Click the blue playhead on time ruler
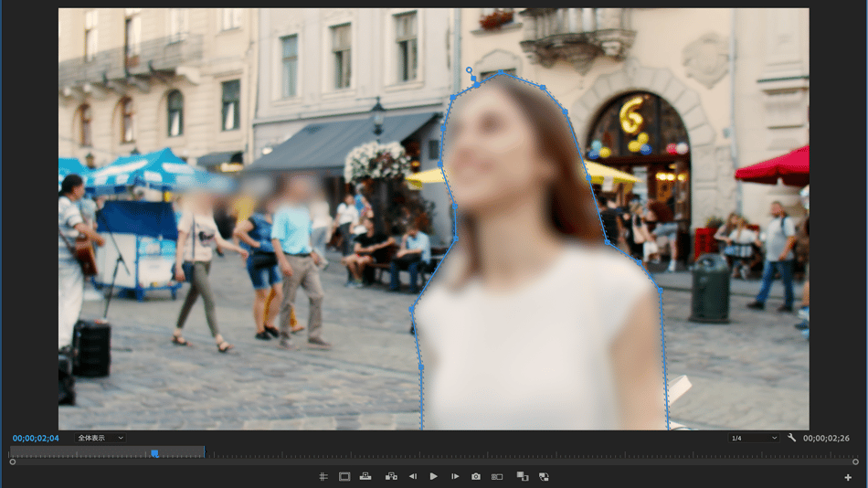This screenshot has height=488, width=868. pos(154,452)
